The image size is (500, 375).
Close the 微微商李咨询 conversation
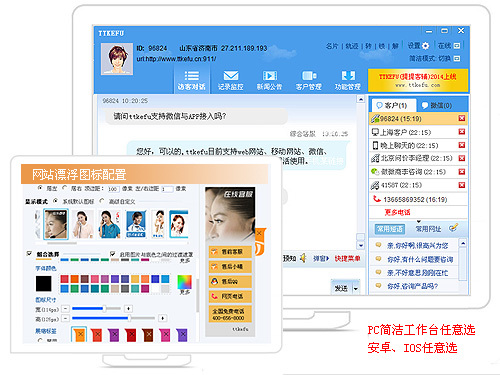(462, 172)
